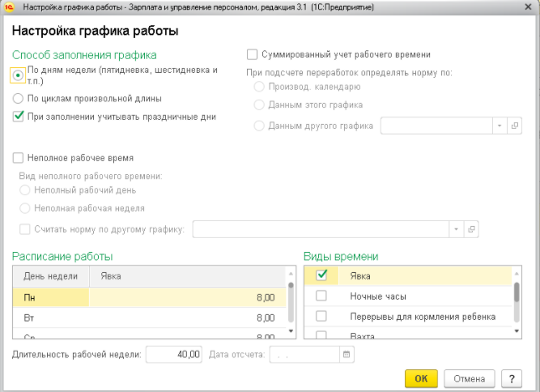Image resolution: width=540 pixels, height=392 pixels.
Task: Click the День недели column header
Action: (x=51, y=276)
